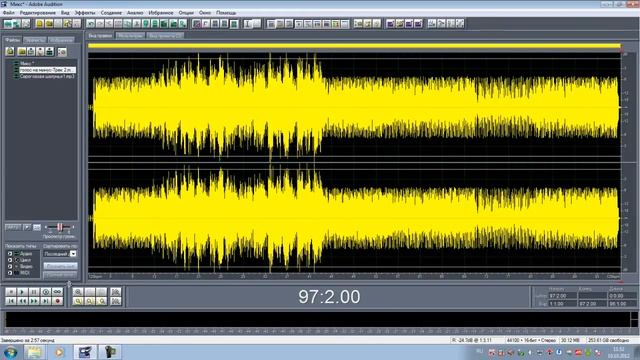The image size is (640, 360).
Task: Click the yellow horizontal zoom scrollbar
Action: coord(354,46)
